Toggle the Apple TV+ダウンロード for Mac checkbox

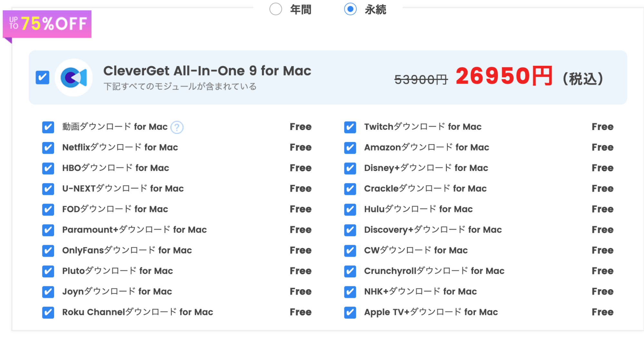click(350, 313)
